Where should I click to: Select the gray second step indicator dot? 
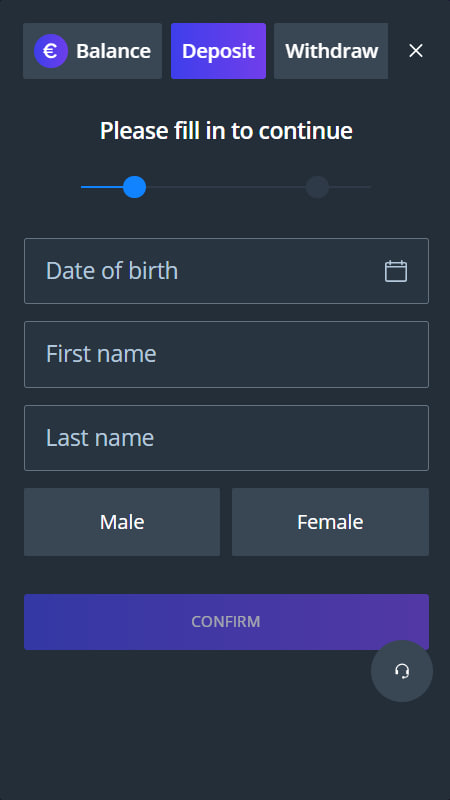(317, 187)
